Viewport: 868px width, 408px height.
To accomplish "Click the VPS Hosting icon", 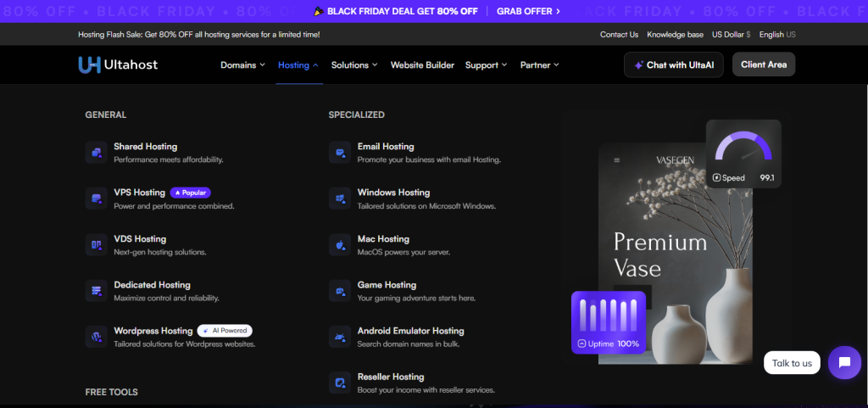I will (x=97, y=198).
